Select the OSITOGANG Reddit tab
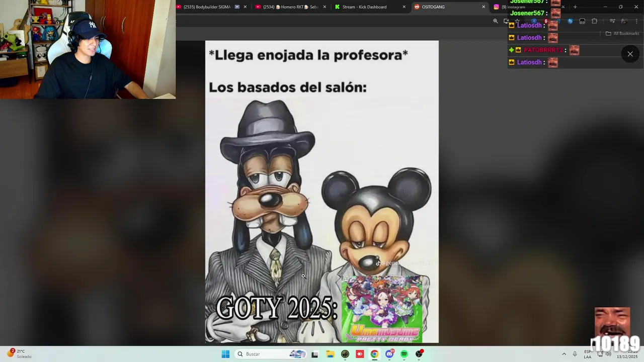This screenshot has width=644, height=362. (449, 7)
